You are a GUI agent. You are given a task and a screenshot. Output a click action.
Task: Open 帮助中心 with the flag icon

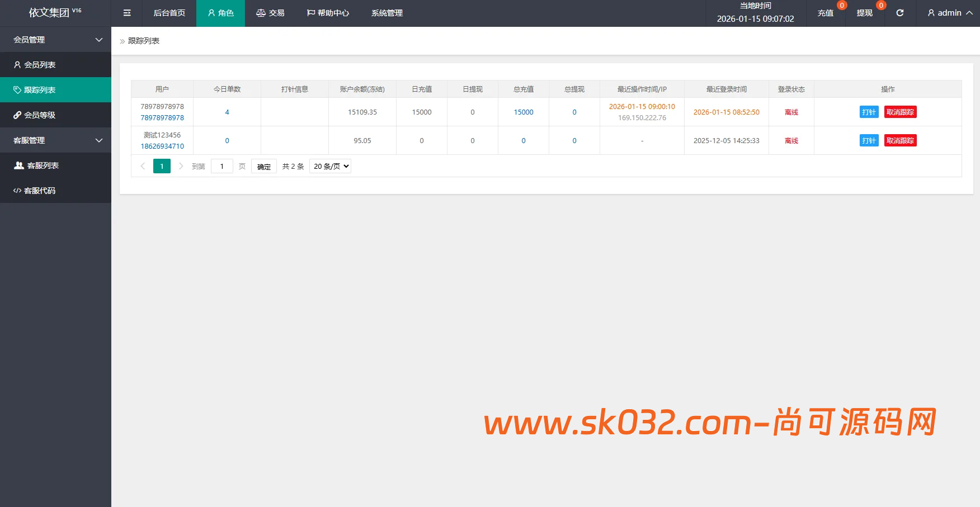(328, 13)
